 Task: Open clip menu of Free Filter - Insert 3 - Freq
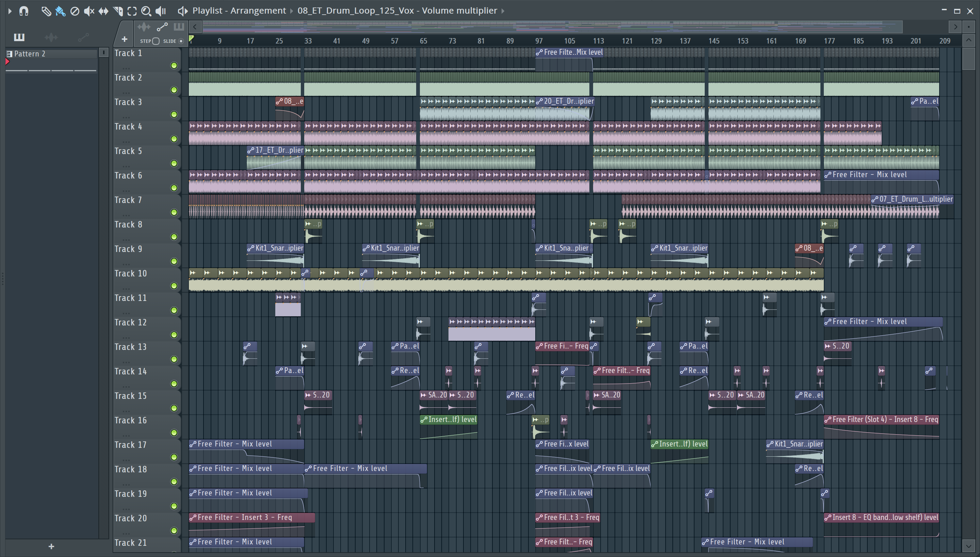pos(193,518)
